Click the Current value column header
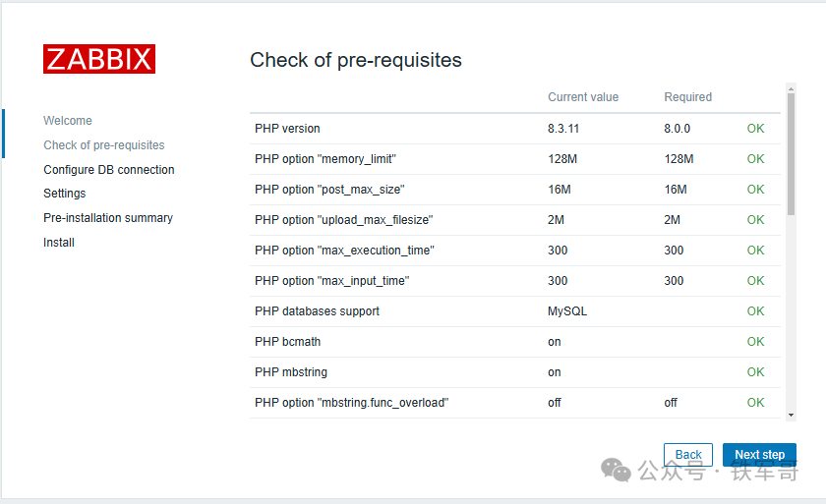Screen dimensions: 826x504 click(583, 97)
